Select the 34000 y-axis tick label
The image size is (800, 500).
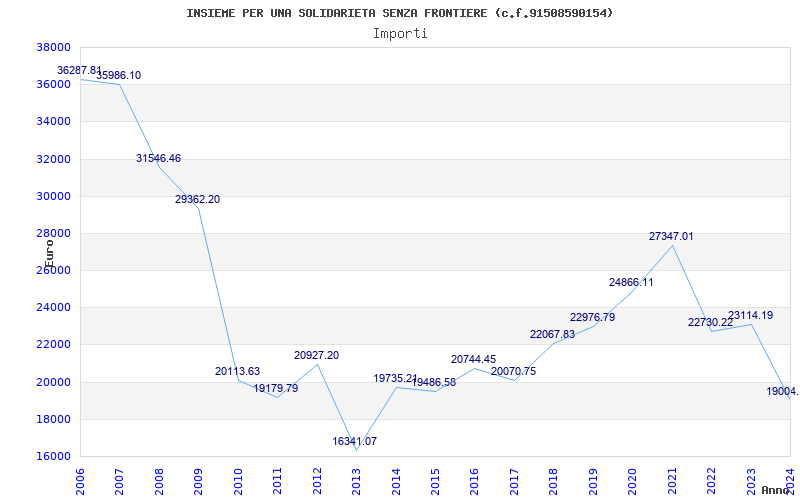pos(53,122)
